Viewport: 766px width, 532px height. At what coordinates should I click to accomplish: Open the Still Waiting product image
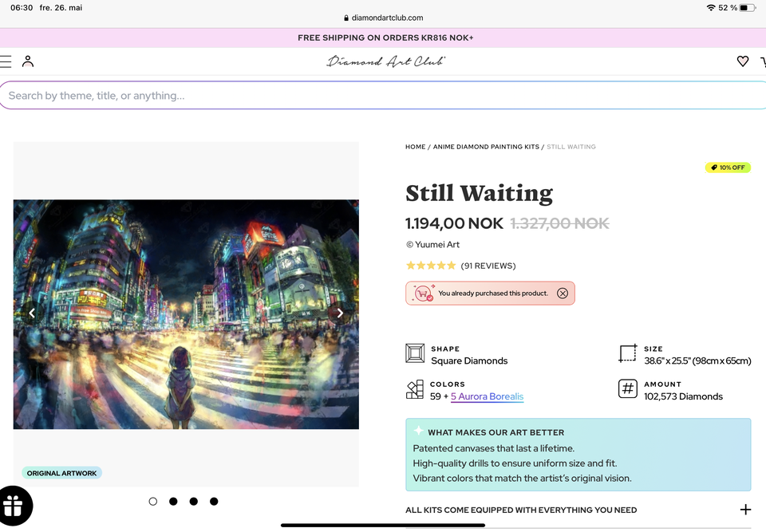(x=186, y=314)
